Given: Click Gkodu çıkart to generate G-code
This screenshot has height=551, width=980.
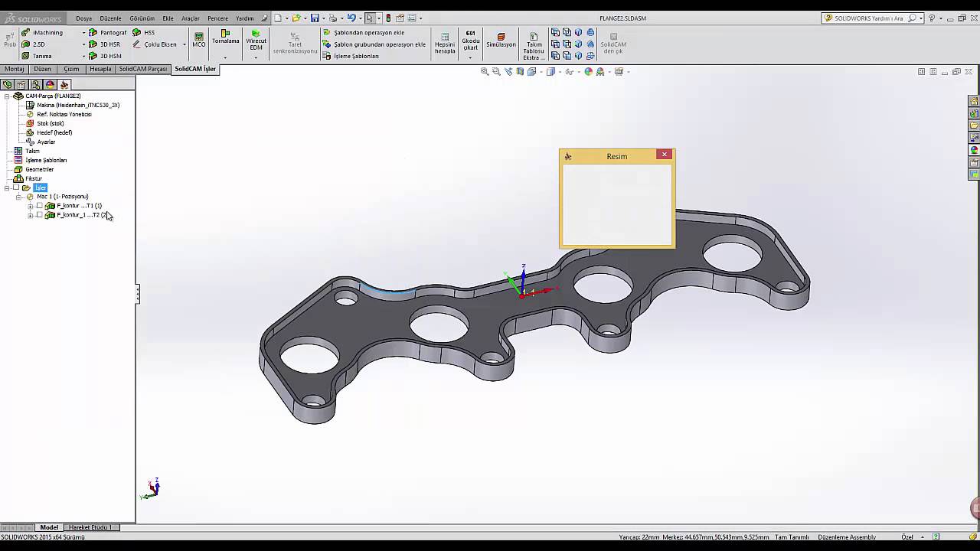Looking at the screenshot, I should click(x=470, y=41).
